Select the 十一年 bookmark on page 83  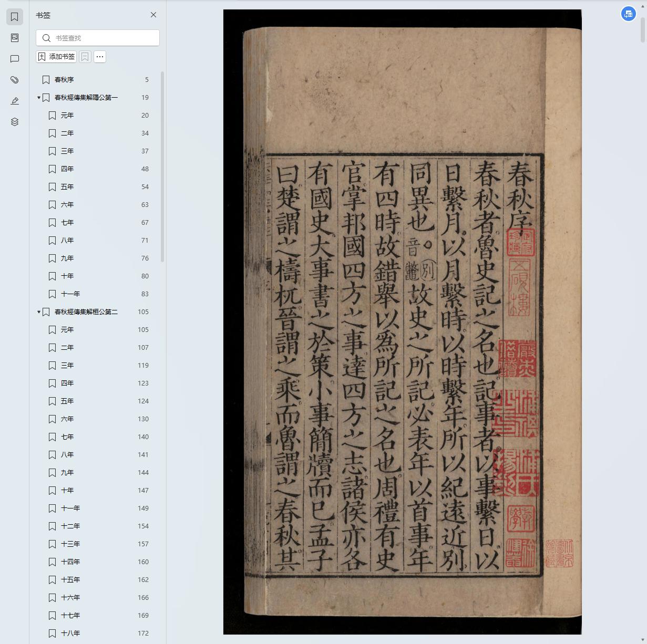pos(70,294)
